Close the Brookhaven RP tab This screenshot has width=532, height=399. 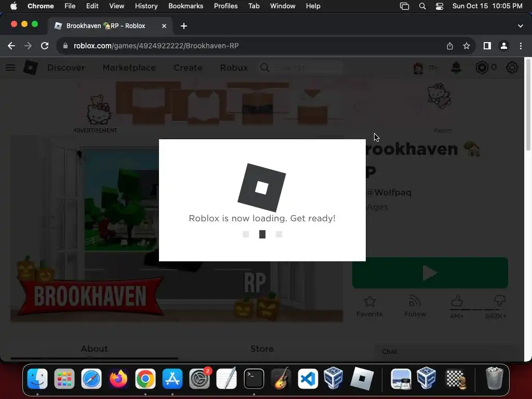tap(164, 26)
